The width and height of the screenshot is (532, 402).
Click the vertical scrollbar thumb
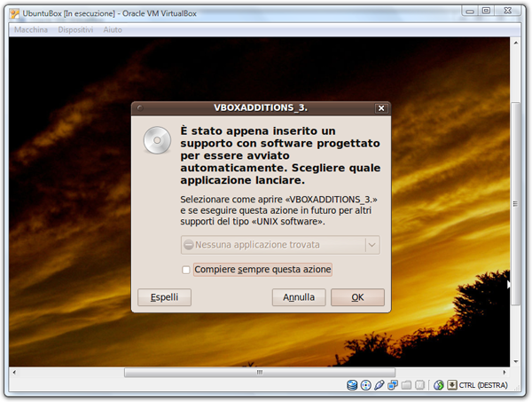pyautogui.click(x=515, y=204)
